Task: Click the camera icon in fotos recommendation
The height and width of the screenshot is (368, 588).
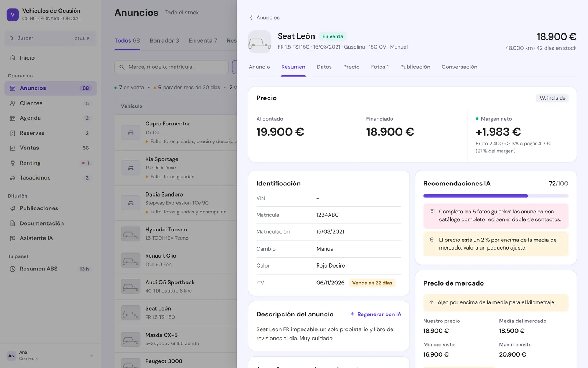Action: (x=432, y=212)
